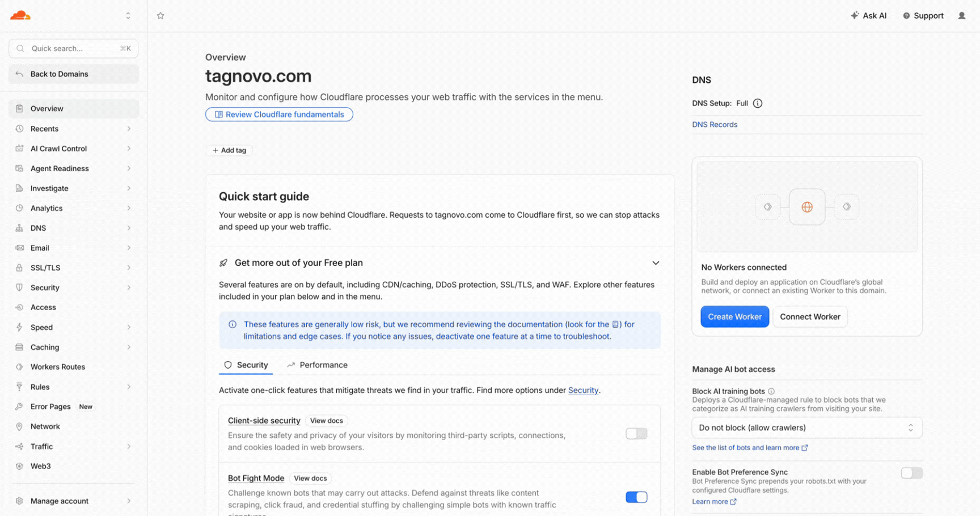Click the Network sidebar icon
Viewport: 980px width, 516px height.
click(19, 426)
